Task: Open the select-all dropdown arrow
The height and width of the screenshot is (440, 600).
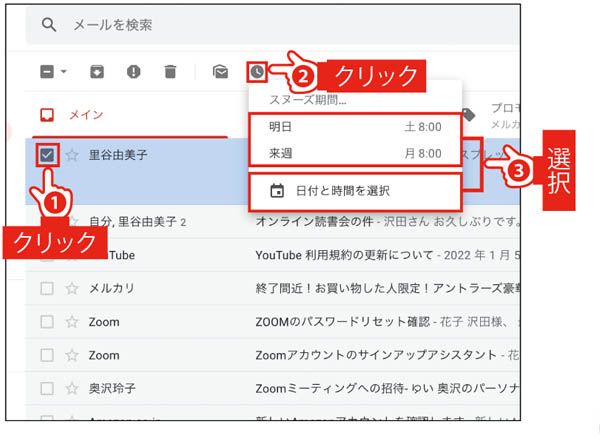Action: click(x=64, y=72)
